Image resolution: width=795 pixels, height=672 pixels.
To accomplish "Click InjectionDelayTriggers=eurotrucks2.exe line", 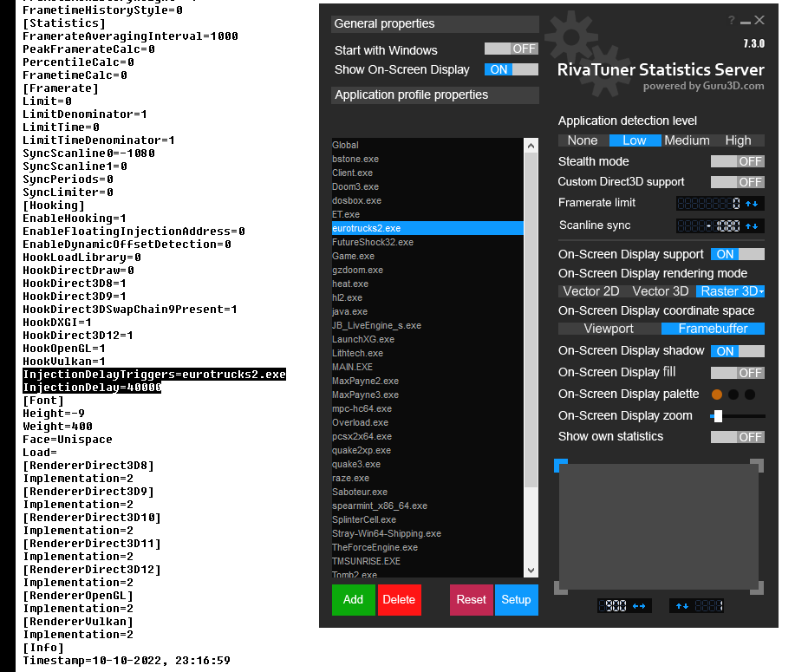I will pos(154,375).
